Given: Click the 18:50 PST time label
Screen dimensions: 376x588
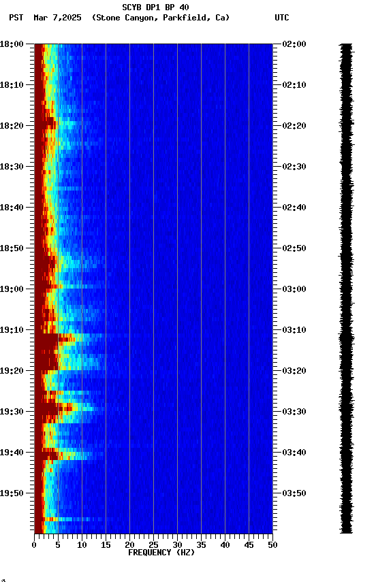Looking at the screenshot, I should coord(12,248).
